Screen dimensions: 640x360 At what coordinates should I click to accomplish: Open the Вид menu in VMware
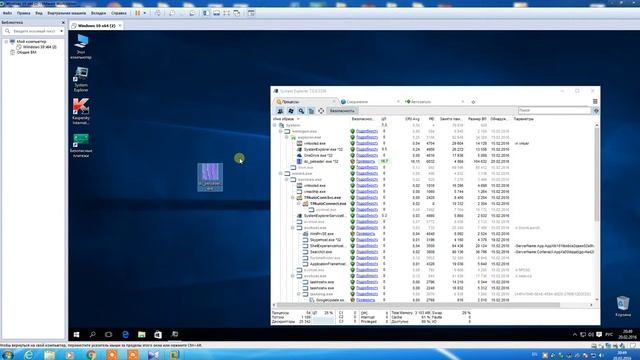(x=39, y=13)
